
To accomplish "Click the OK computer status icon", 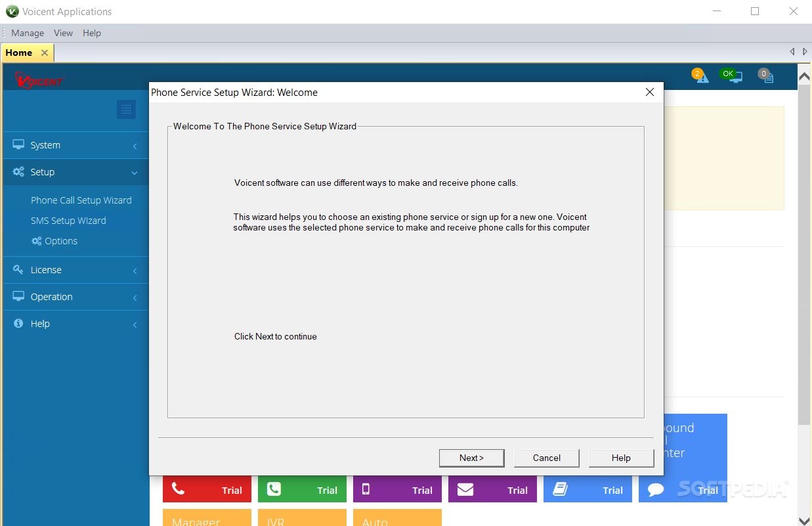I will click(731, 76).
